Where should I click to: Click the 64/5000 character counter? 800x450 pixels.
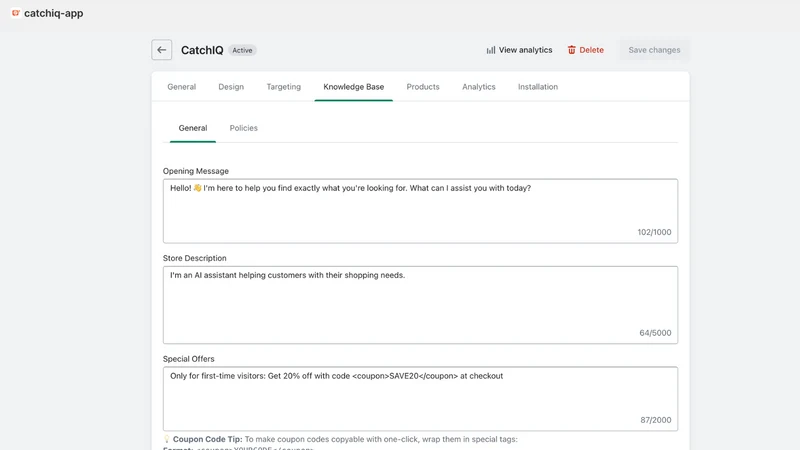(x=655, y=333)
